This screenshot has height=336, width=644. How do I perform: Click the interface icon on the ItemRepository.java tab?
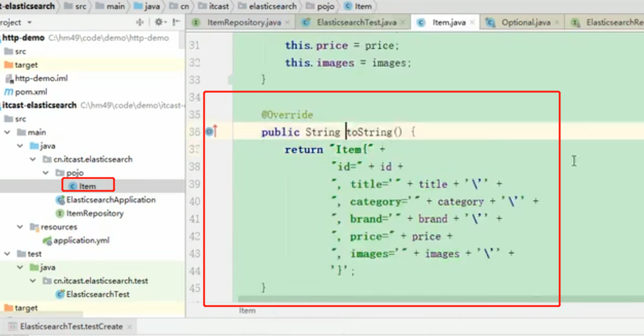tap(197, 22)
